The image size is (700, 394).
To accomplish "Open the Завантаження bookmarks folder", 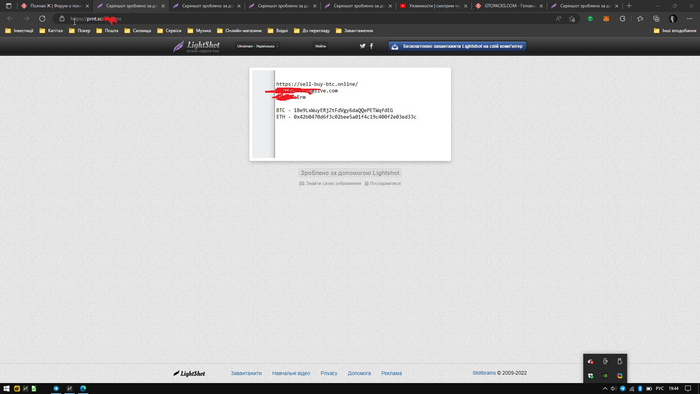I will pos(354,31).
